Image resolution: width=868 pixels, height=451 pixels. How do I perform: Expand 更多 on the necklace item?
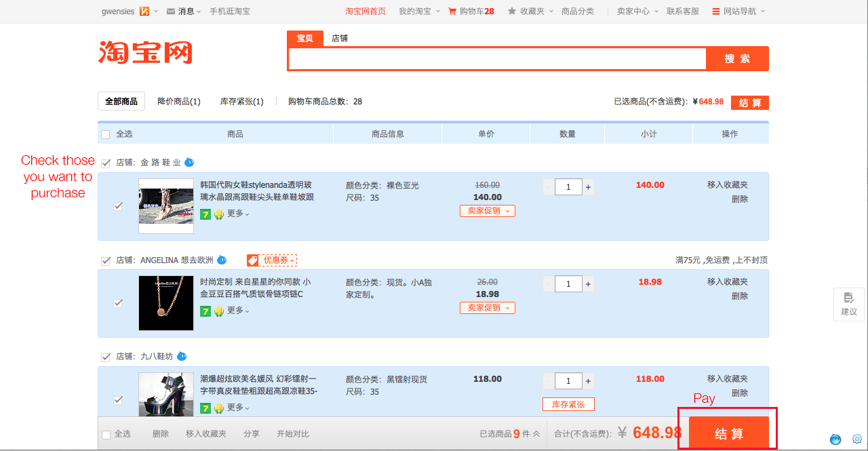238,311
